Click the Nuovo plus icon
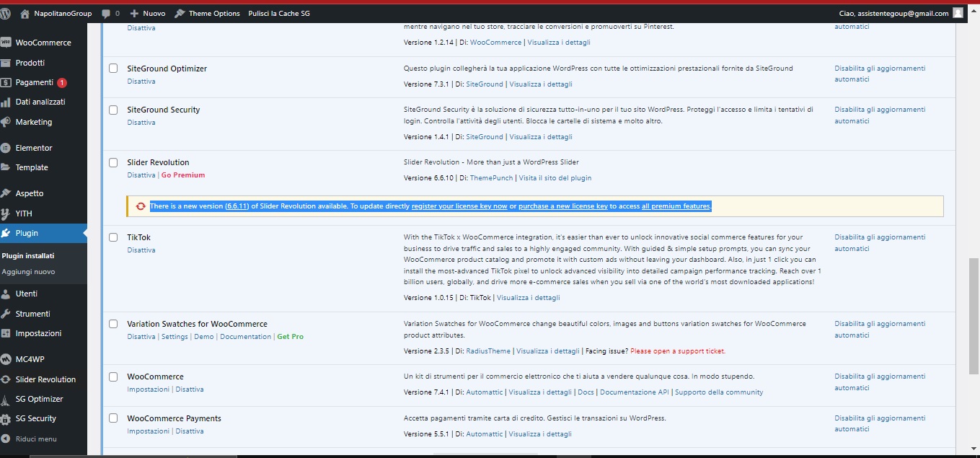The height and width of the screenshot is (458, 980). (134, 13)
